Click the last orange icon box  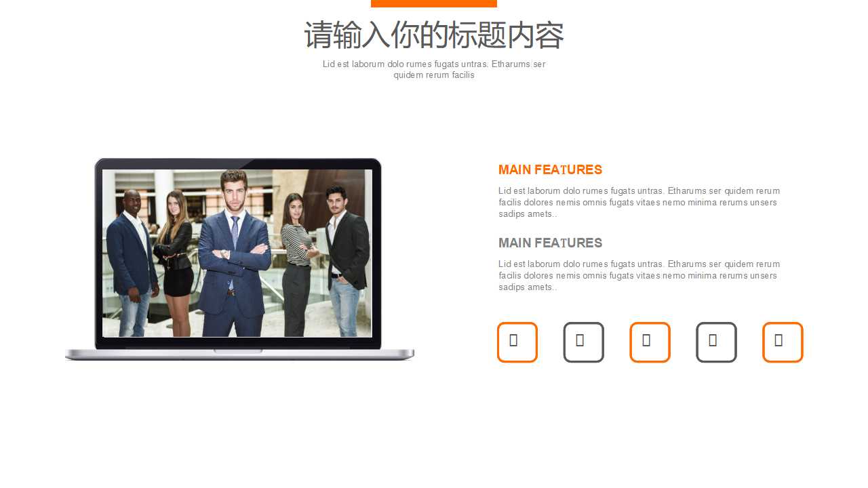click(x=783, y=342)
